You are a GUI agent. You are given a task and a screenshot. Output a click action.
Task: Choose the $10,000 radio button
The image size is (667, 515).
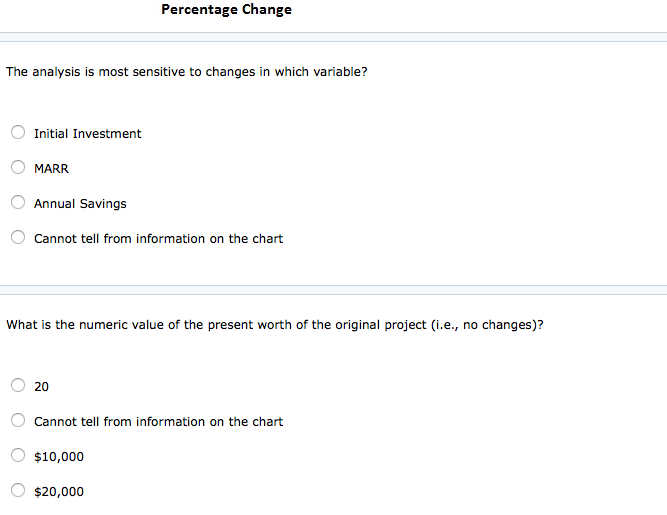coord(18,455)
